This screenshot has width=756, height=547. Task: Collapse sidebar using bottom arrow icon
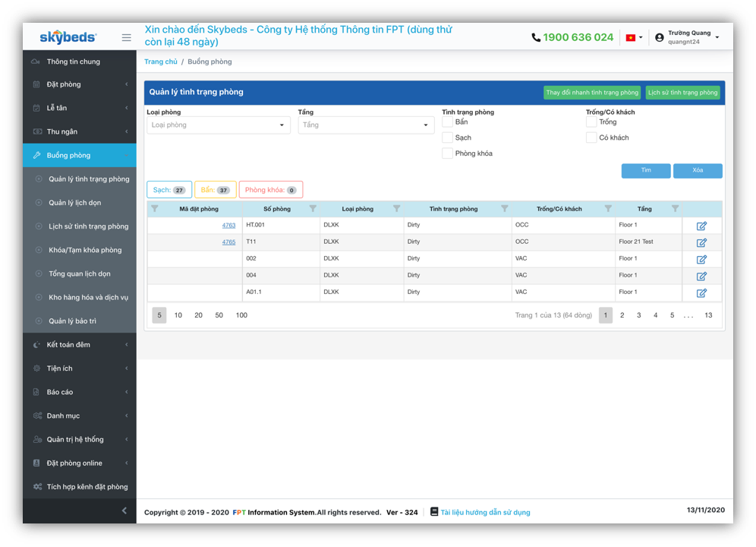tap(124, 511)
